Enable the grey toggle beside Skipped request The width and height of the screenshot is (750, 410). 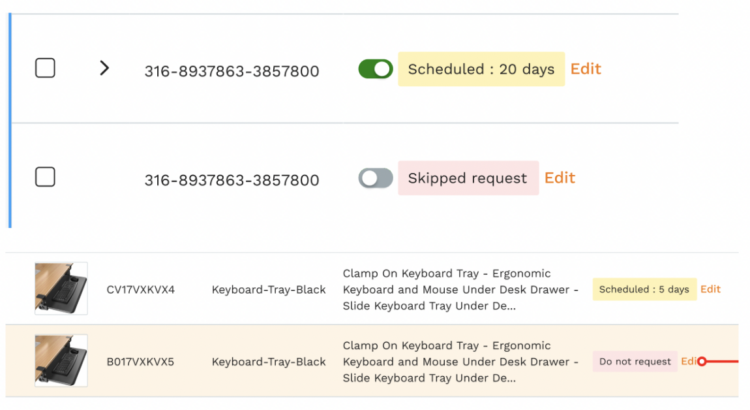click(375, 178)
